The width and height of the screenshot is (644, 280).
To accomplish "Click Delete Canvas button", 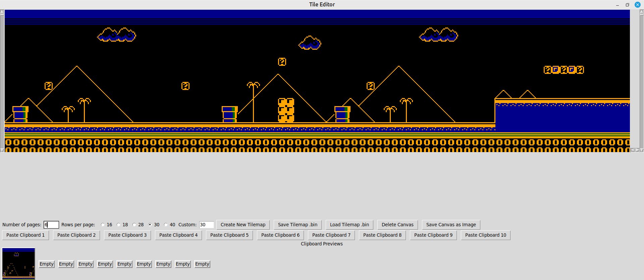I will (397, 225).
